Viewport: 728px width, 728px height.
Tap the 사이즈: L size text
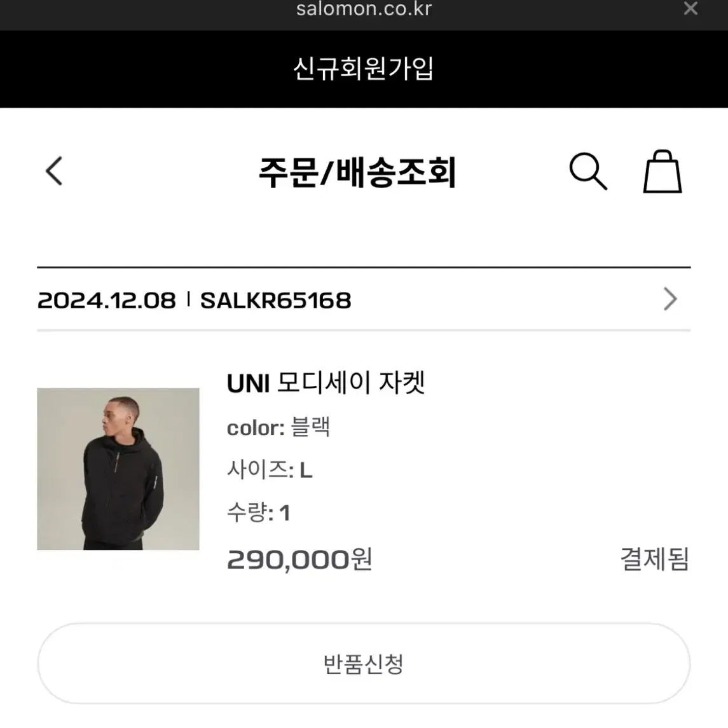[x=270, y=470]
